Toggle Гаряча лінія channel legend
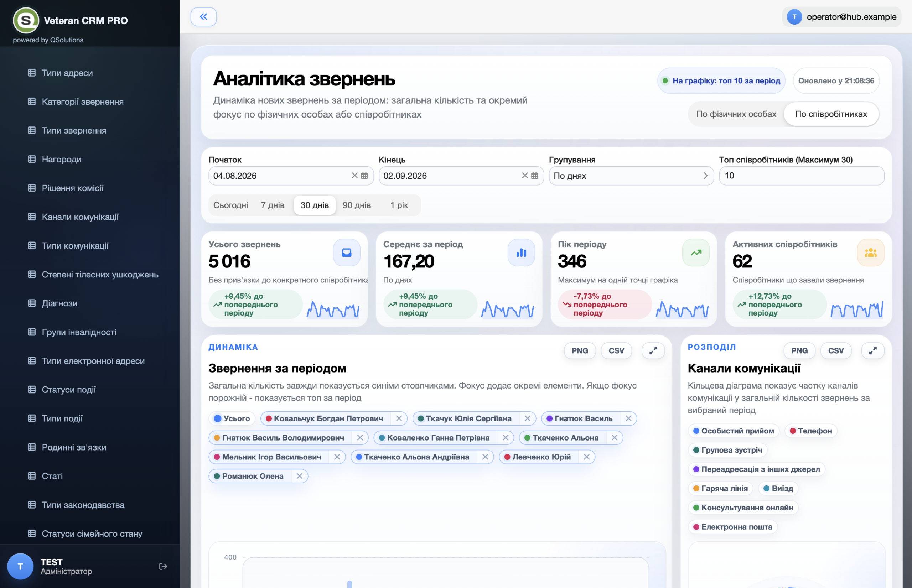Image resolution: width=912 pixels, height=588 pixels. tap(720, 488)
